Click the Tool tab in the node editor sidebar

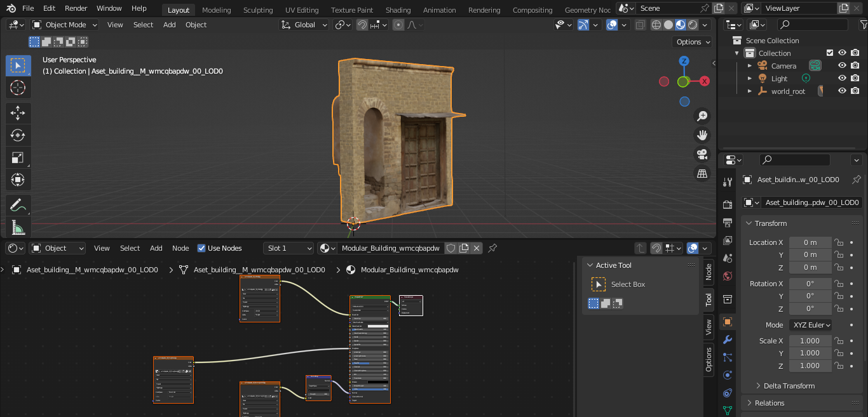[709, 299]
